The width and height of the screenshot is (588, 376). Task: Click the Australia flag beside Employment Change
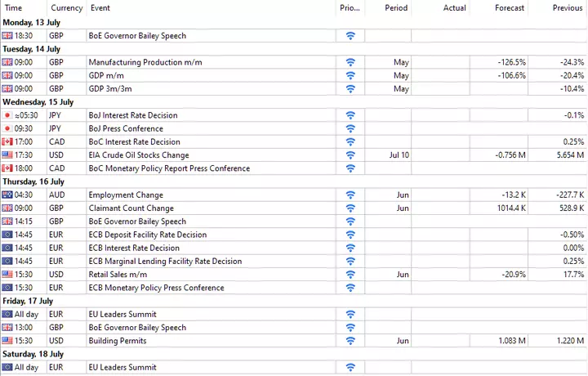[7, 195]
